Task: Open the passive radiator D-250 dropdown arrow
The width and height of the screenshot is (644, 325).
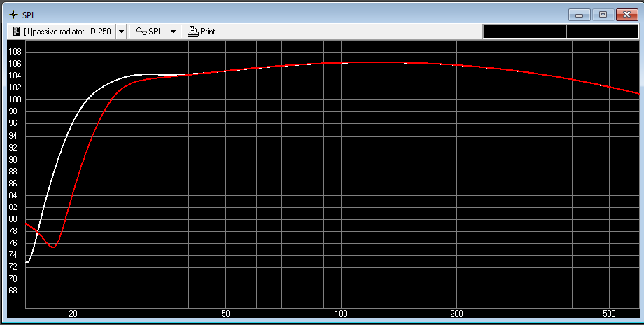Action: pos(120,32)
